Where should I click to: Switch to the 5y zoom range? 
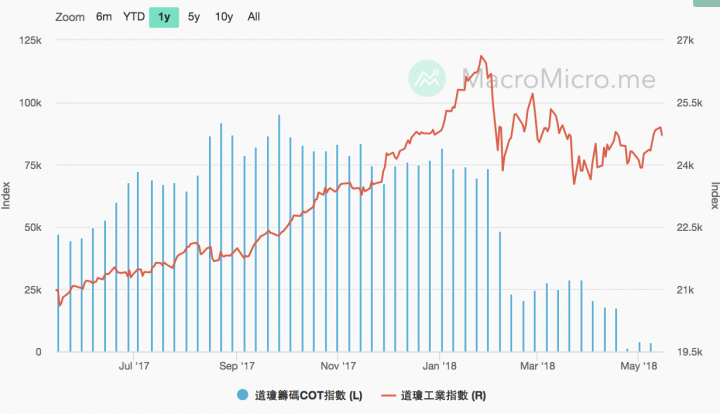point(194,17)
